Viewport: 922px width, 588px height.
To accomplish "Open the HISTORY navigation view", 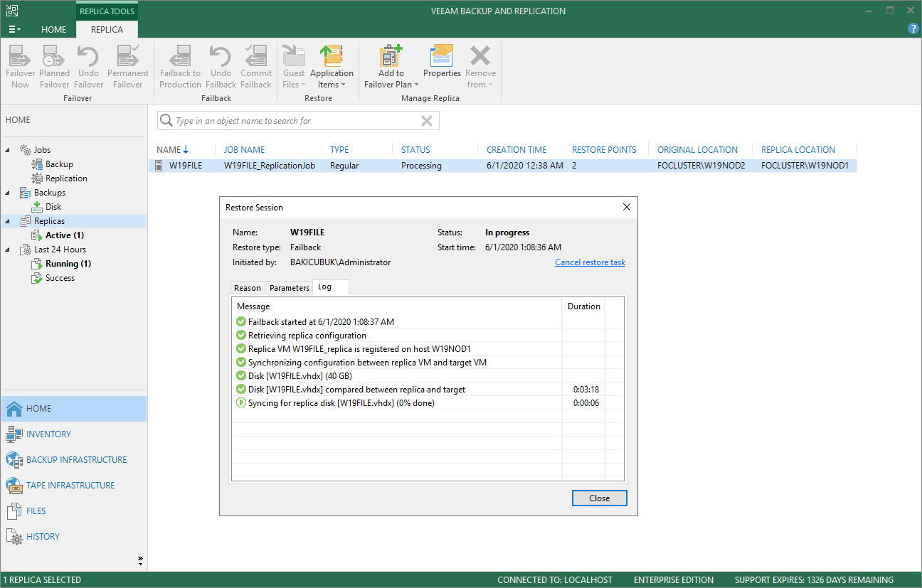I will click(x=73, y=537).
